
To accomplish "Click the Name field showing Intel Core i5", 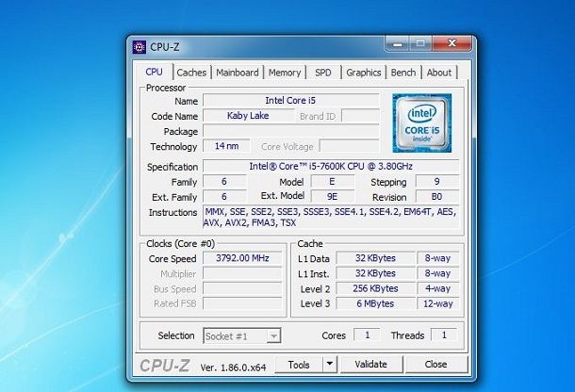I will coord(291,101).
